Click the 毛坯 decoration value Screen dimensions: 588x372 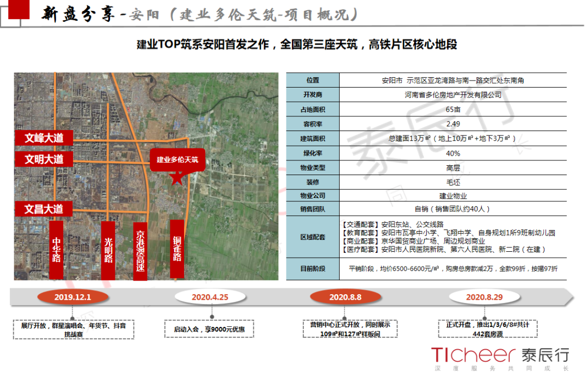tap(453, 182)
